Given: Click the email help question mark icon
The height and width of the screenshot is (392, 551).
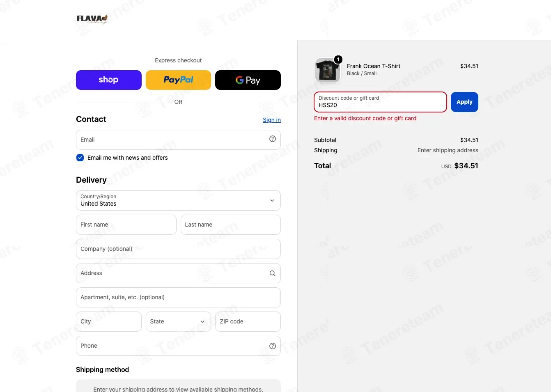Looking at the screenshot, I should coord(273,139).
